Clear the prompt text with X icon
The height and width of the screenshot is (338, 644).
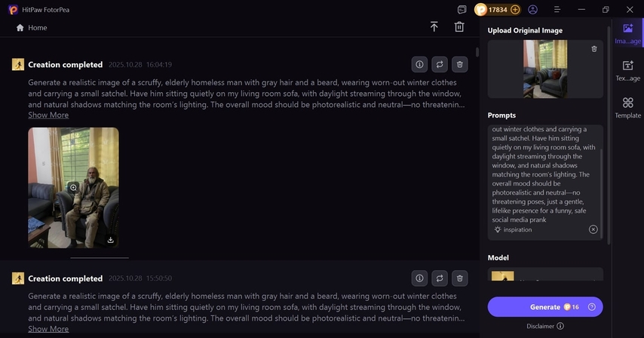click(x=593, y=229)
